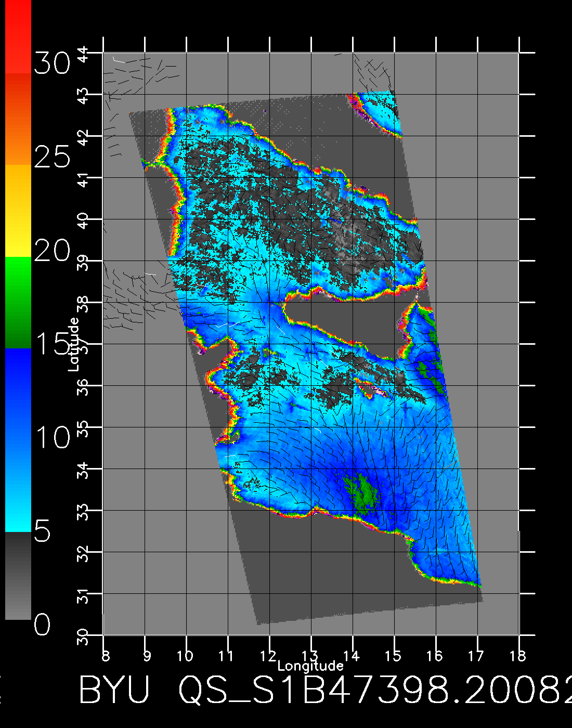Pick the gray colorbar segment near 0

click(18, 576)
